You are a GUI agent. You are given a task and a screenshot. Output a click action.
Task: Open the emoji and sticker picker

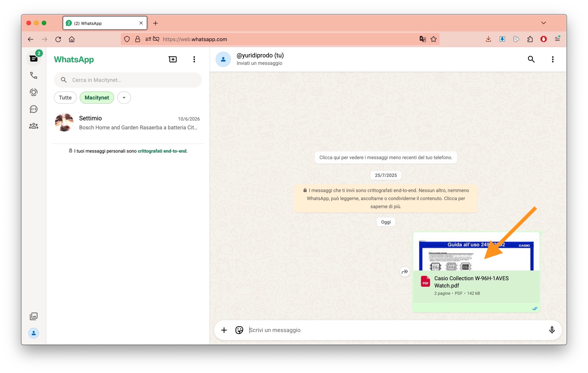pyautogui.click(x=239, y=330)
